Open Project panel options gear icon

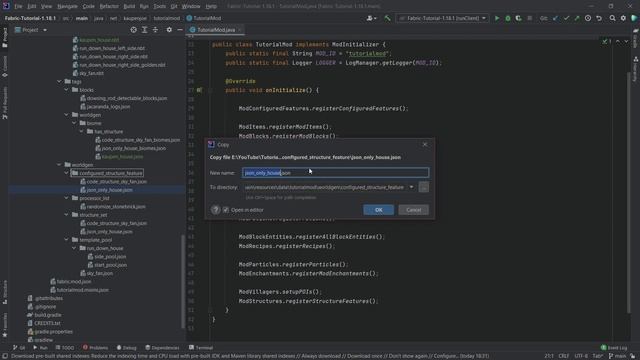coord(169,30)
